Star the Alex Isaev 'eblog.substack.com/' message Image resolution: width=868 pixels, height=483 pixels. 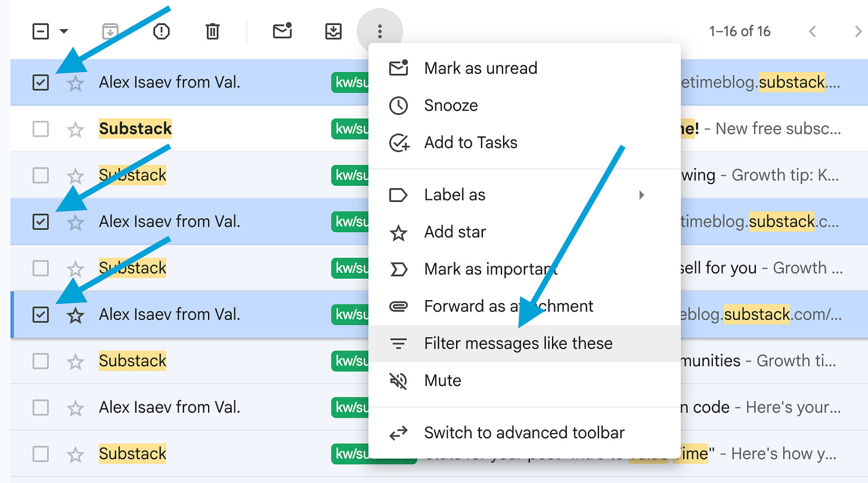(75, 315)
